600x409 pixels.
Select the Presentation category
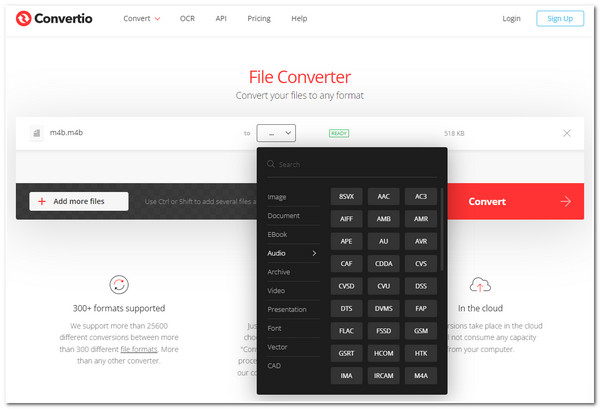(293, 310)
